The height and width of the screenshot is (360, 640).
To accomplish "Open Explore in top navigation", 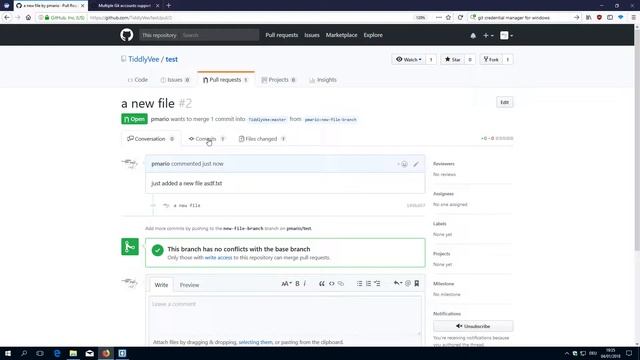I will coord(373,35).
